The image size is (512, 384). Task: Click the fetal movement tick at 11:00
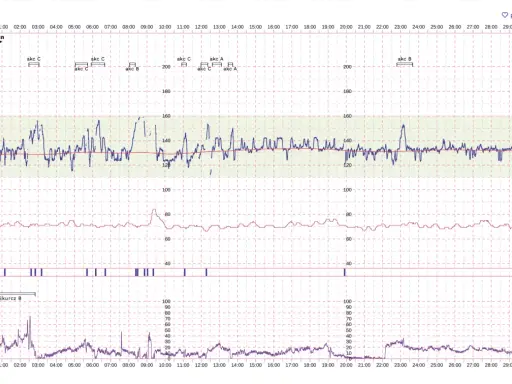point(185,272)
